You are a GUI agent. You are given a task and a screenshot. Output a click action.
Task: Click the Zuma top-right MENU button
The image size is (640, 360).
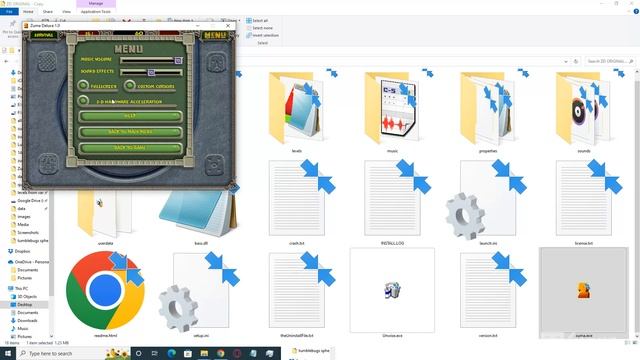click(x=215, y=36)
